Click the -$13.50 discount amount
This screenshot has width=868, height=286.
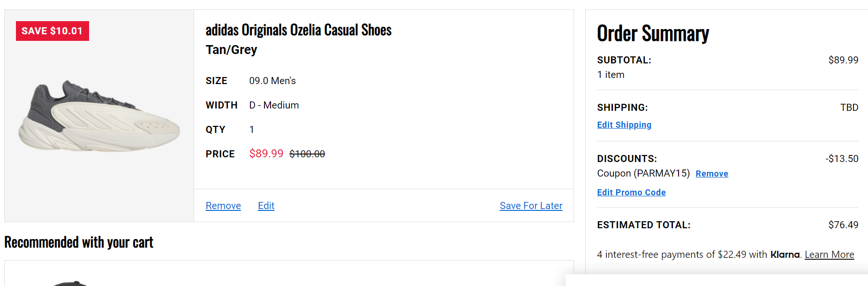(x=844, y=159)
